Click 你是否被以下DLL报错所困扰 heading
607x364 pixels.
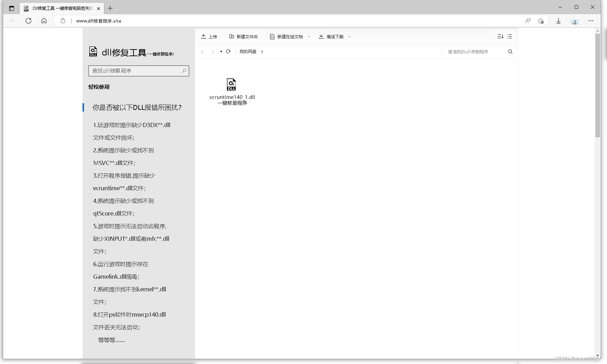tap(137, 107)
